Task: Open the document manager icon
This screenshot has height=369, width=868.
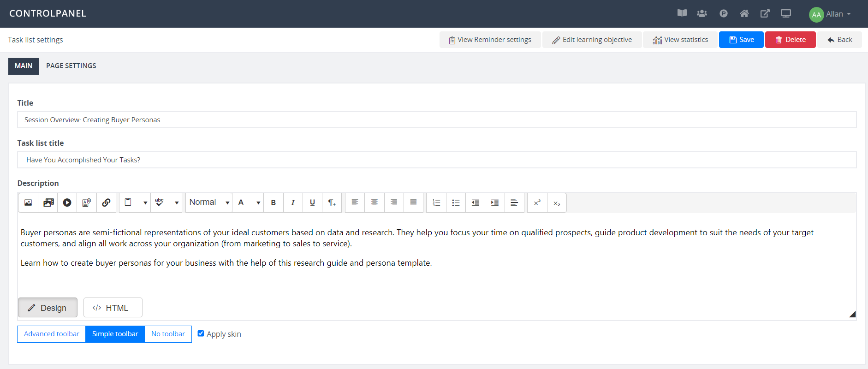Action: 87,202
